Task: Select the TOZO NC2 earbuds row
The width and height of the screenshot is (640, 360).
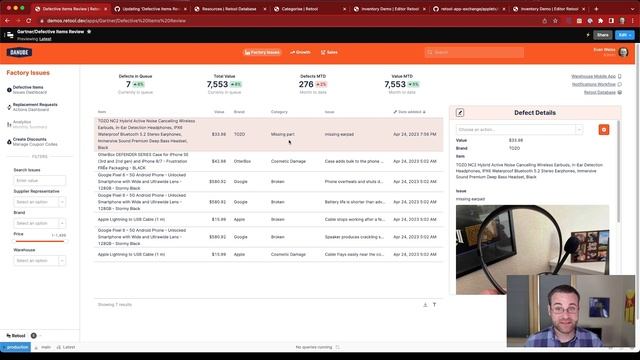Action: point(269,134)
